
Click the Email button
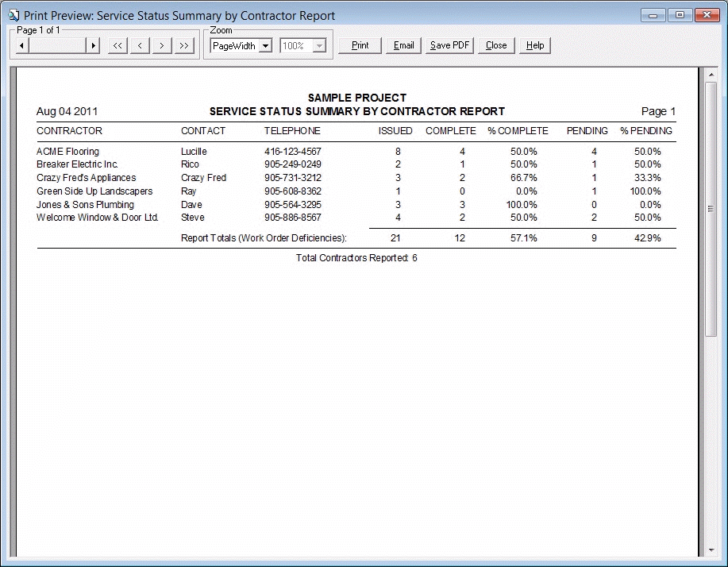[x=403, y=45]
